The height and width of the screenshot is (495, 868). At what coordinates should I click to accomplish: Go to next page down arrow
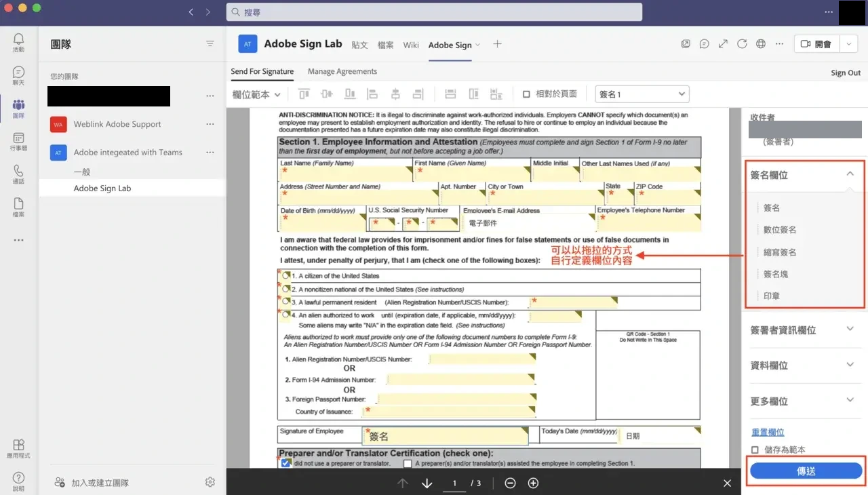(427, 483)
